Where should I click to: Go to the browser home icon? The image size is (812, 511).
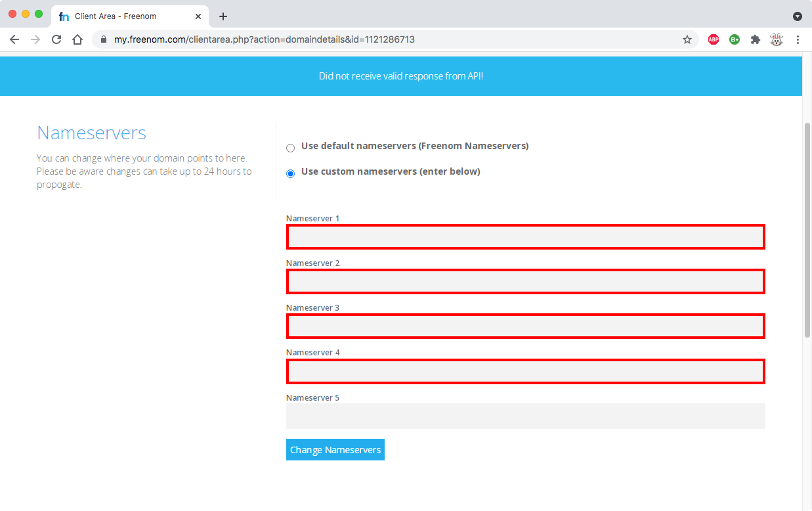(77, 39)
